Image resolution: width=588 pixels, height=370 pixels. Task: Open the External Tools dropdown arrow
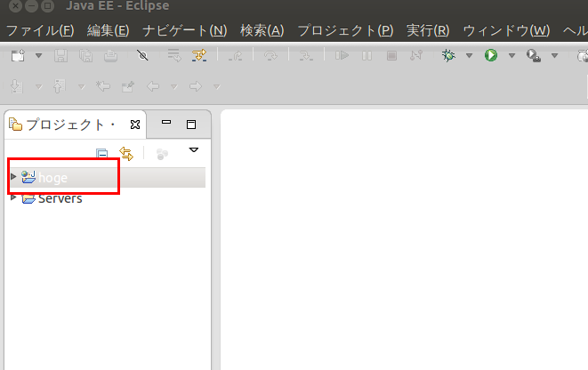(554, 56)
